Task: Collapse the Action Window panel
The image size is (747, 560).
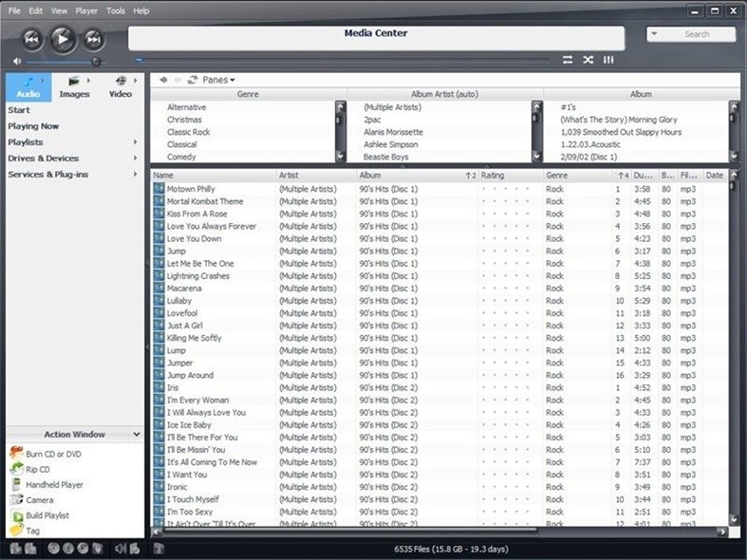Action: [137, 434]
